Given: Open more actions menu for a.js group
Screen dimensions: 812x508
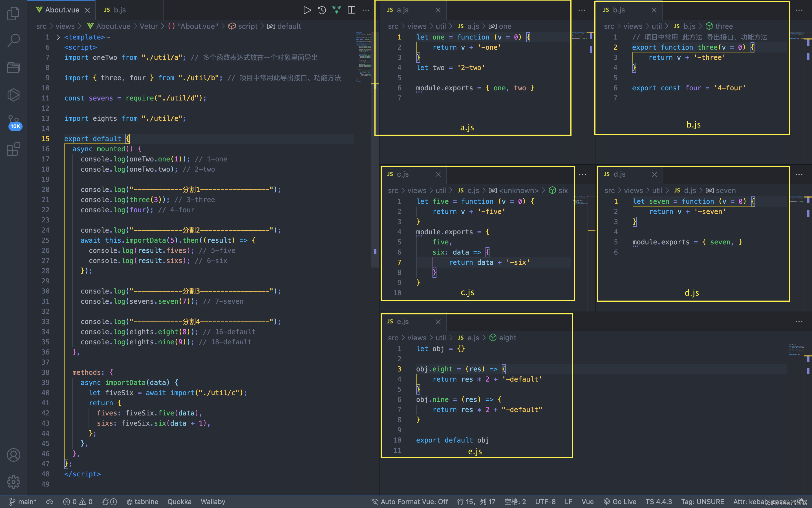Looking at the screenshot, I should pyautogui.click(x=582, y=10).
